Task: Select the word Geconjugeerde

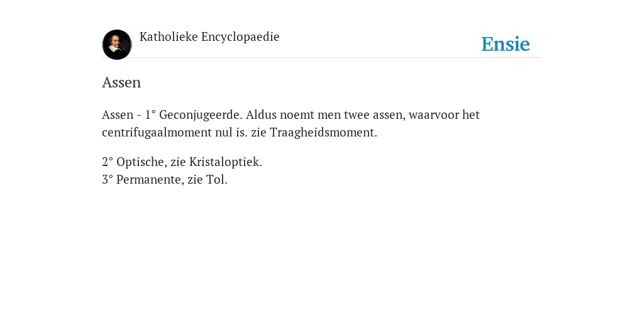Action: click(x=201, y=114)
